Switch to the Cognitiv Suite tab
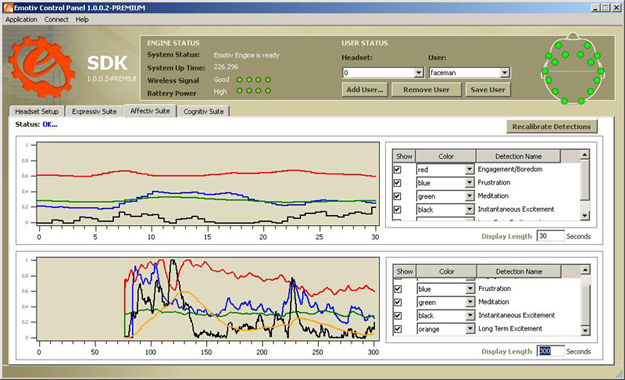The width and height of the screenshot is (625, 380). (203, 112)
